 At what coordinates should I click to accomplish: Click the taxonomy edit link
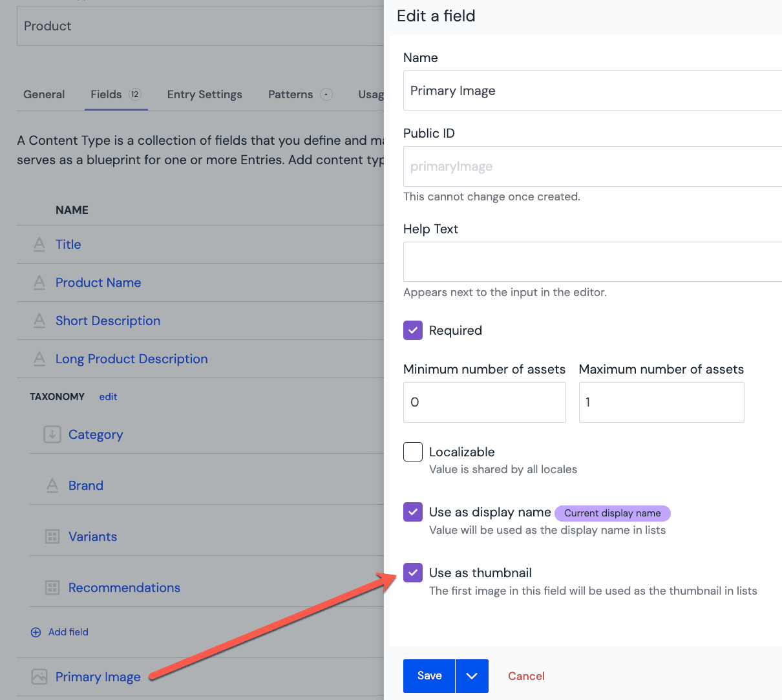click(108, 397)
